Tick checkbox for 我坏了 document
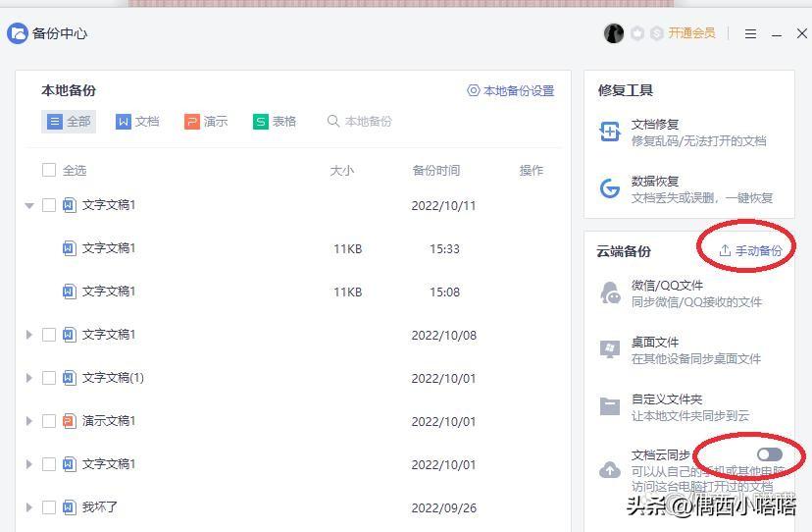812x532 pixels. (49, 507)
